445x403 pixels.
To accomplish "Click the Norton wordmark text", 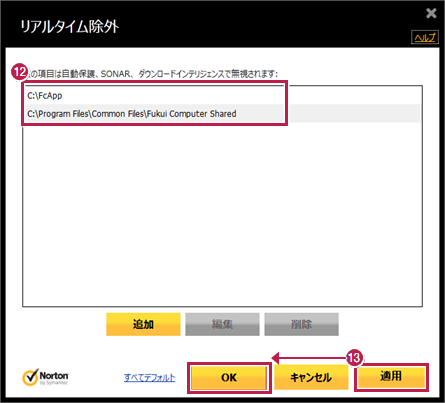I will click(x=54, y=376).
